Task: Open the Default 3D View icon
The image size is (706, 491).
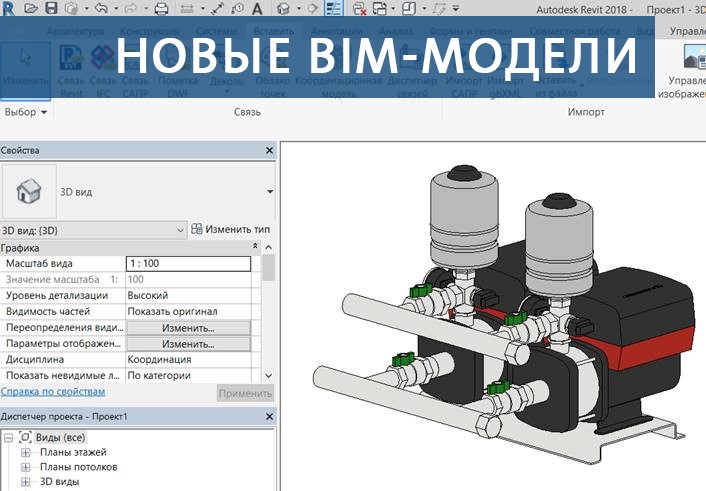Action: click(x=283, y=8)
